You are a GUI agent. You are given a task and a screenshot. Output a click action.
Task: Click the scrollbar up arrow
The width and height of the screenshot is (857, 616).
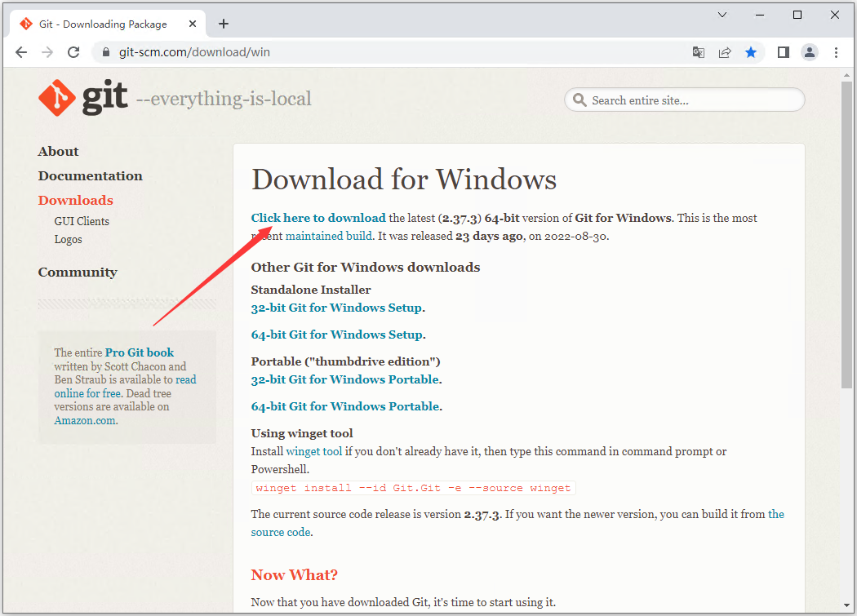[x=846, y=75]
